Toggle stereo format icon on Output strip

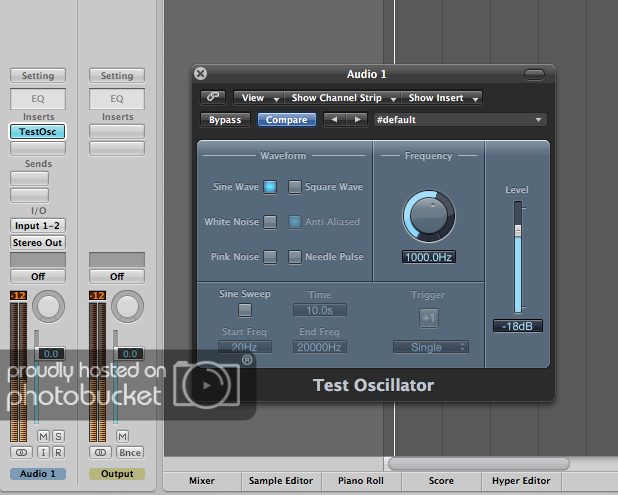click(x=100, y=452)
